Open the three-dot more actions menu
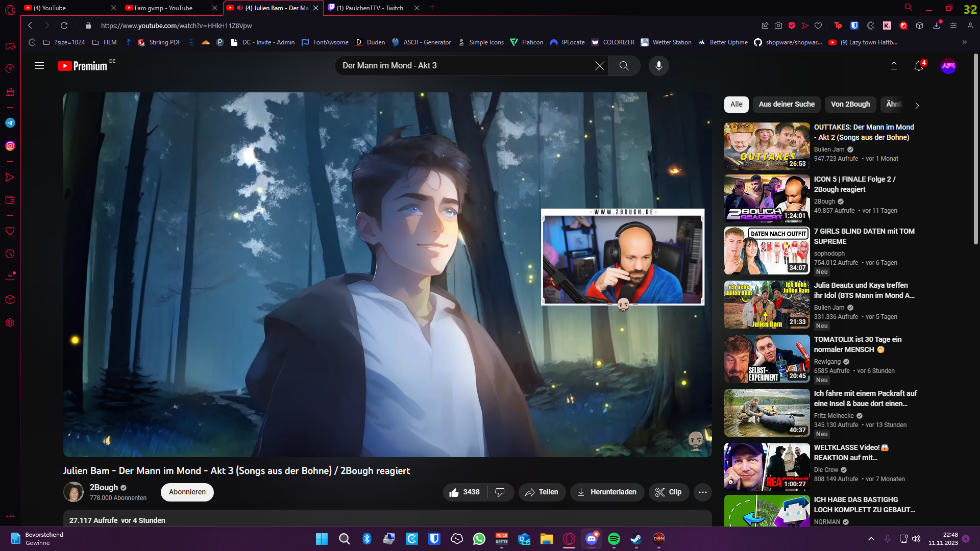 click(x=702, y=492)
